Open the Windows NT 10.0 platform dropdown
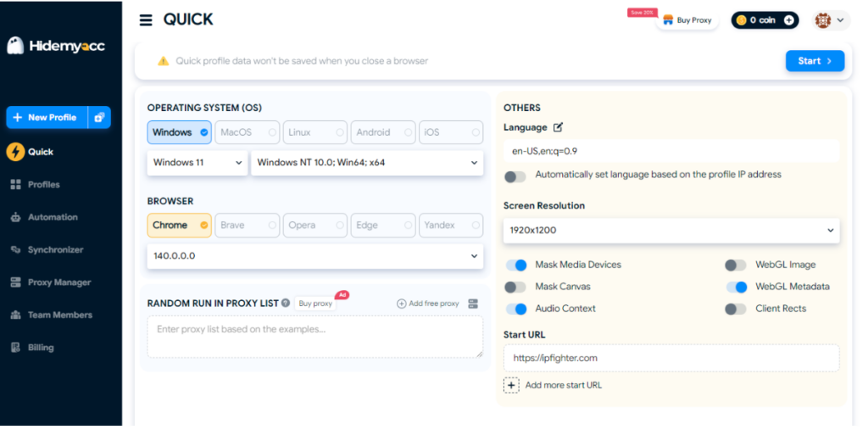 (368, 163)
